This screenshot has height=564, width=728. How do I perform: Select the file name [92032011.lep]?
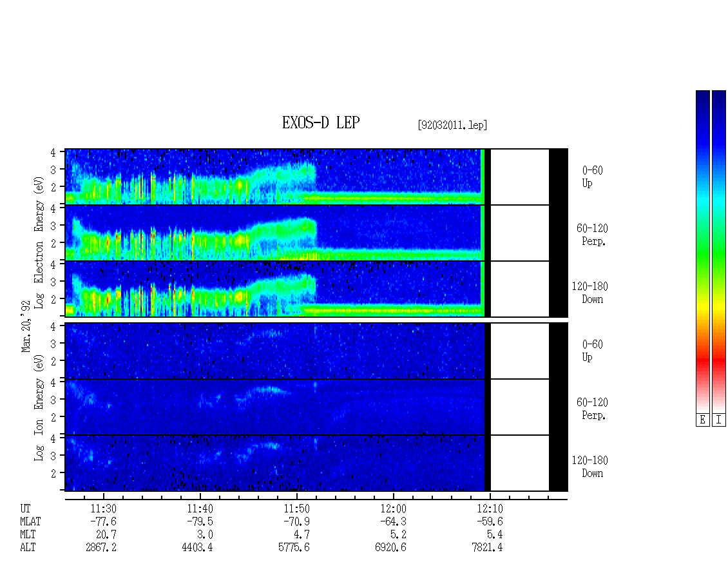[452, 125]
